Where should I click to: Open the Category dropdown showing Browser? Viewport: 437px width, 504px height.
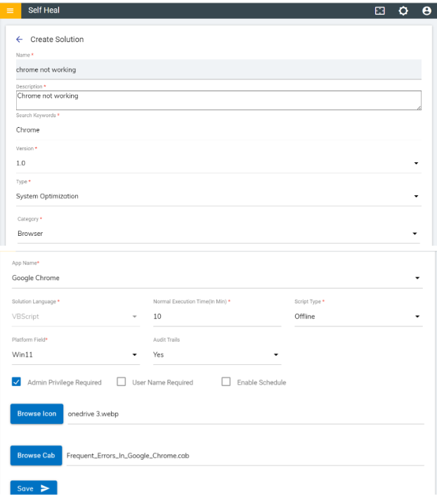[x=218, y=233]
